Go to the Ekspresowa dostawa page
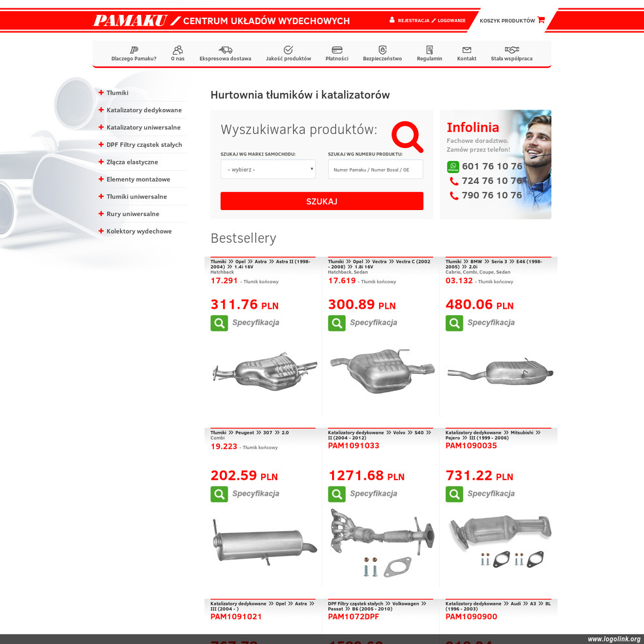644x644 pixels. coord(226,59)
